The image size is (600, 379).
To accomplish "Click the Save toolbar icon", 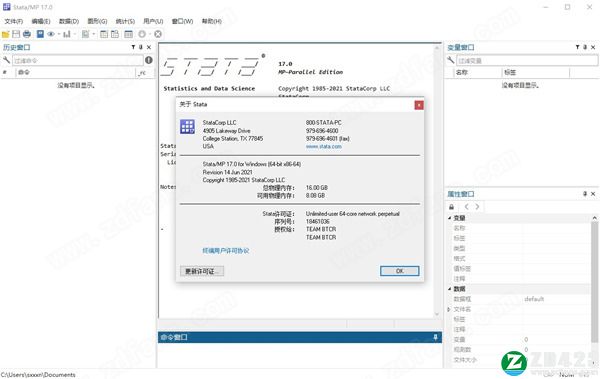I will pos(16,34).
